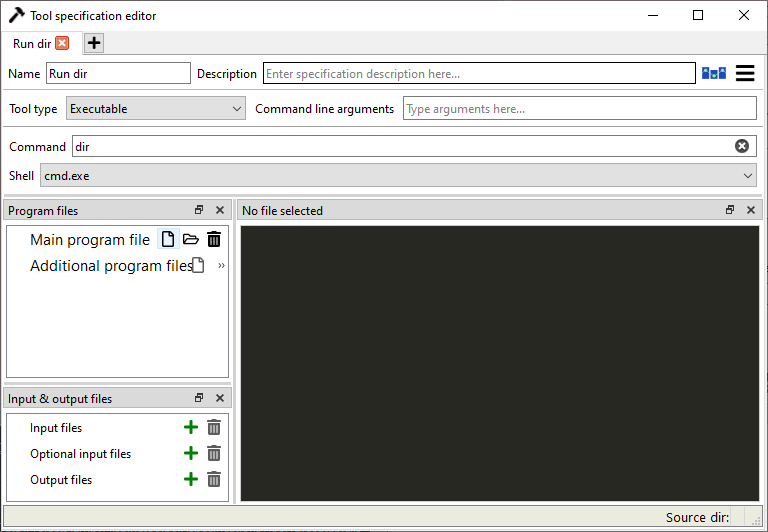Click inside the dark code editor area

point(500,363)
